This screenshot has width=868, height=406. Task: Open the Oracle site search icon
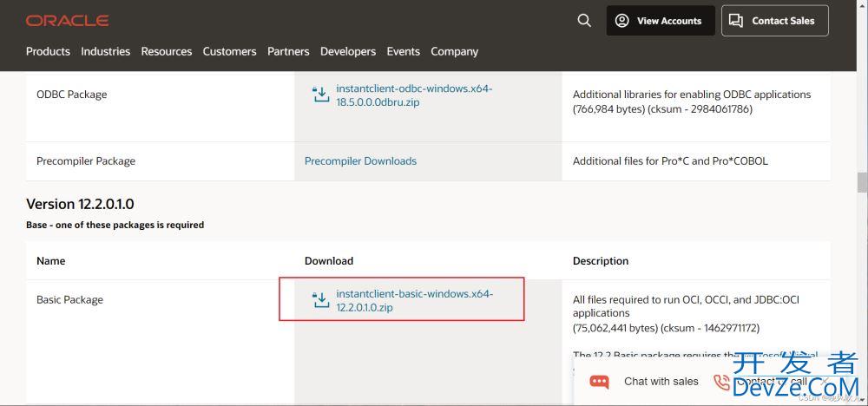pos(584,21)
